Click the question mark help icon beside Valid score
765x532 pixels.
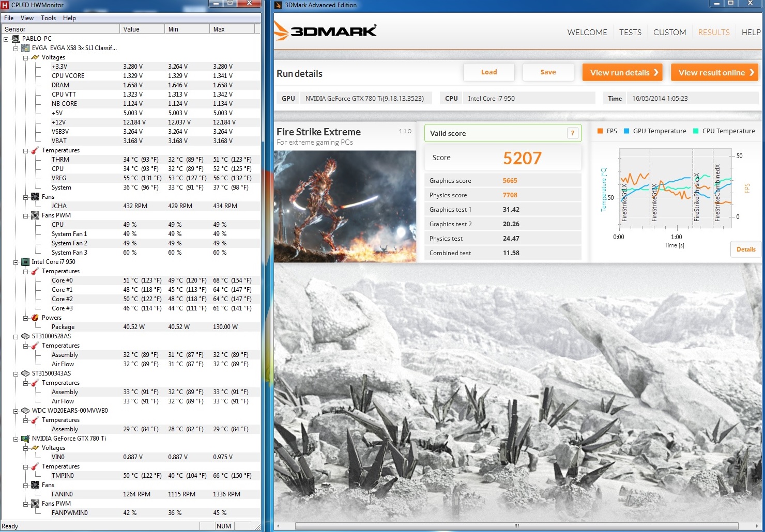(572, 133)
